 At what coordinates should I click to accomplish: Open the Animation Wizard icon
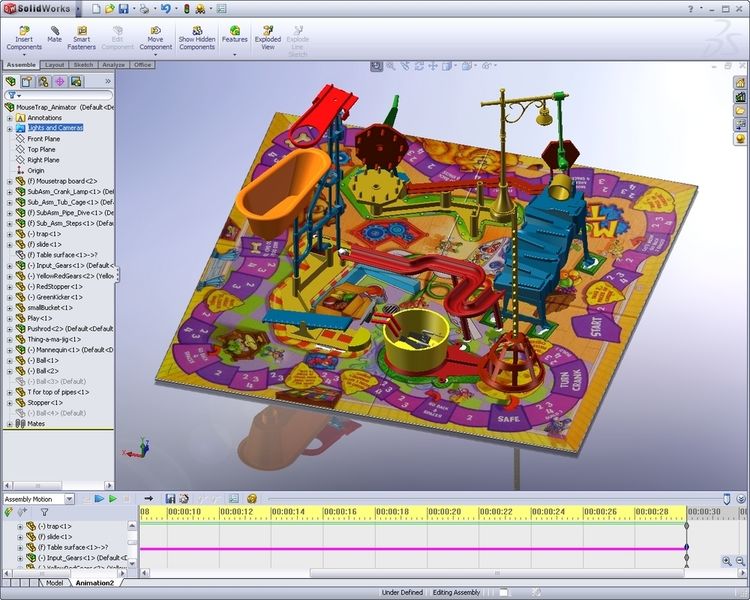(x=184, y=499)
